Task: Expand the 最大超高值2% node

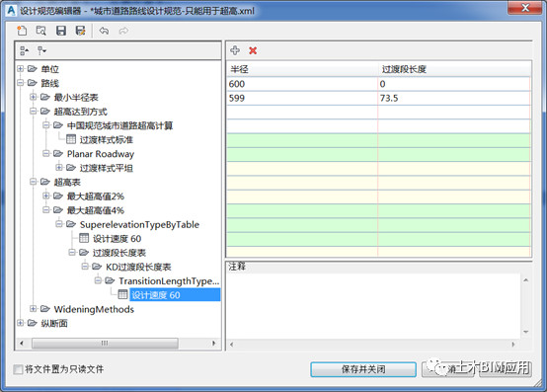Action: click(46, 196)
